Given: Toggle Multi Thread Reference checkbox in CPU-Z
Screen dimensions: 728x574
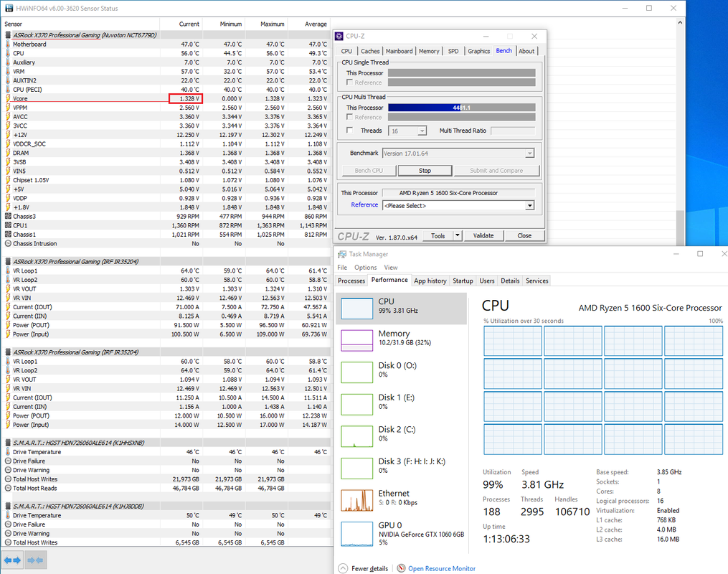Looking at the screenshot, I should 349,117.
